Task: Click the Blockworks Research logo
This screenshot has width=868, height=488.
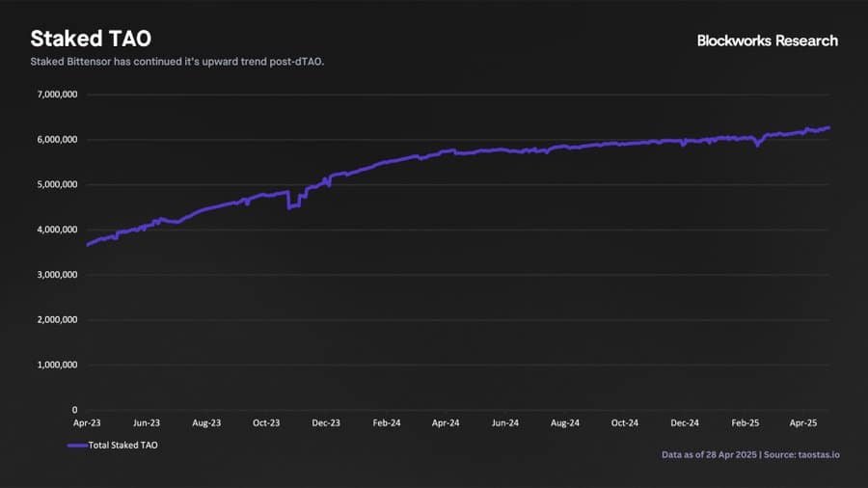Action: point(768,41)
